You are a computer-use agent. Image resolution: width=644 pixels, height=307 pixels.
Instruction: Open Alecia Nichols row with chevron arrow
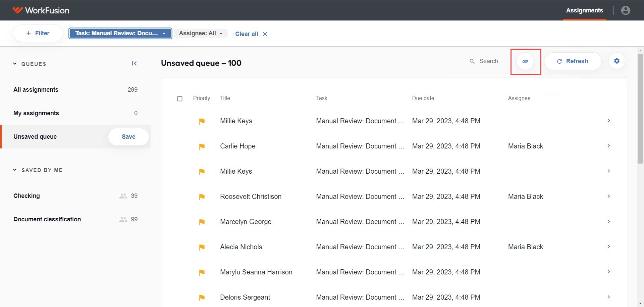tap(609, 247)
